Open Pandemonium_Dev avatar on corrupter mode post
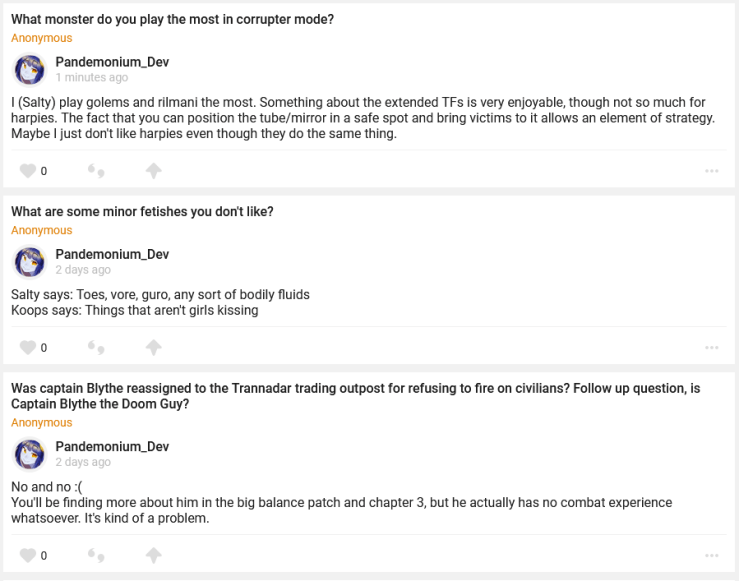The width and height of the screenshot is (739, 581). coord(30,69)
